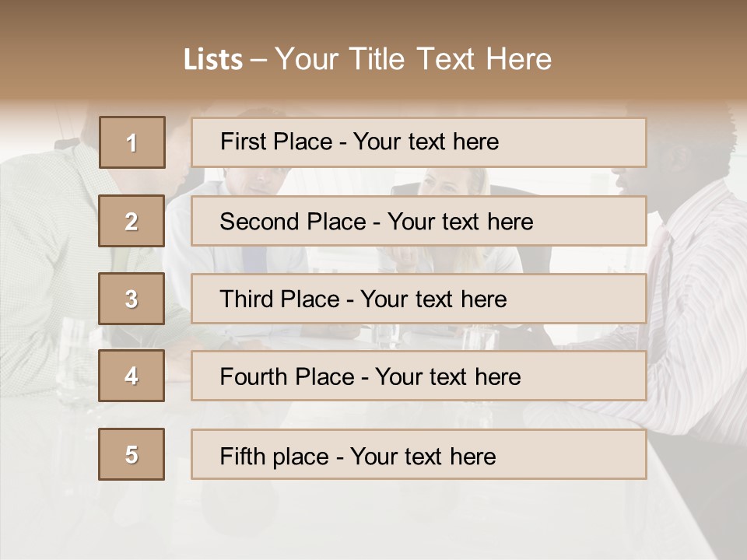Select the Third Place text box
747x560 pixels.
pyautogui.click(x=419, y=299)
